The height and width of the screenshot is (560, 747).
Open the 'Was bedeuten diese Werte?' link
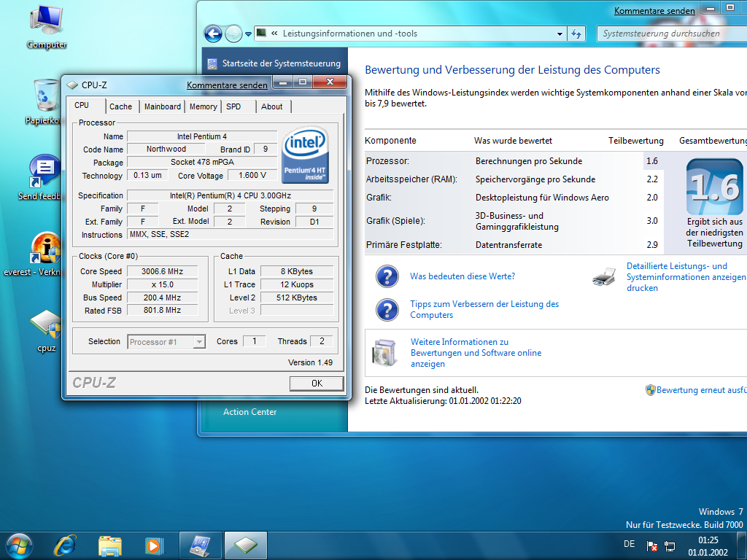pos(462,276)
